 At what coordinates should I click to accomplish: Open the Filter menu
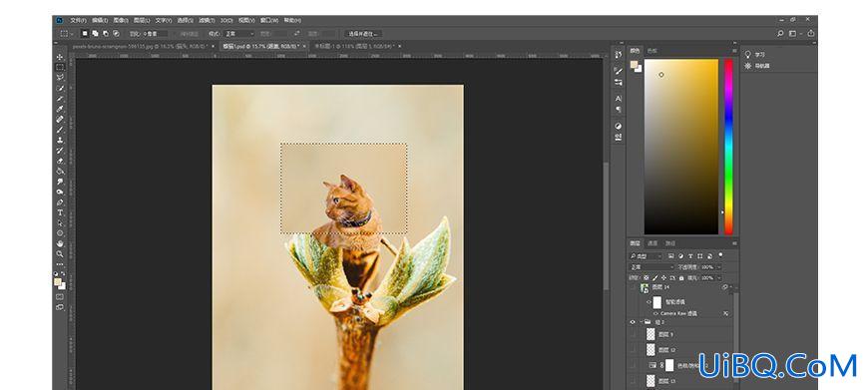pos(207,21)
